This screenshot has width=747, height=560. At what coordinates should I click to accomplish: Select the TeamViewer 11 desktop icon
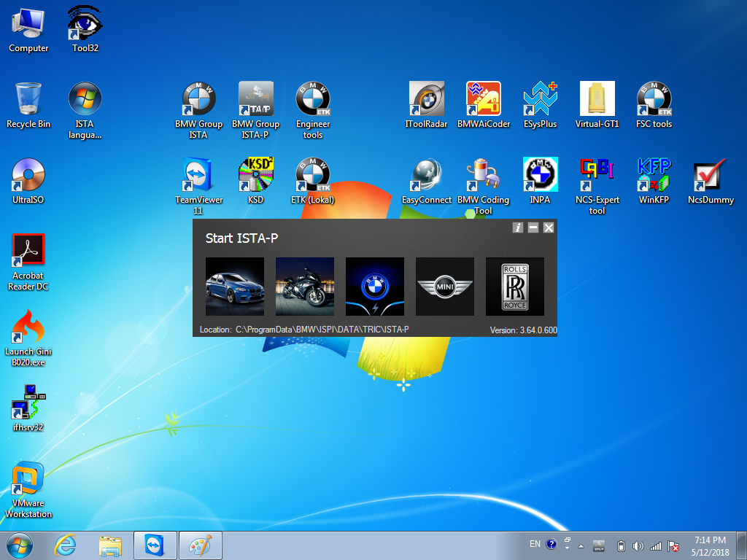[x=198, y=186]
